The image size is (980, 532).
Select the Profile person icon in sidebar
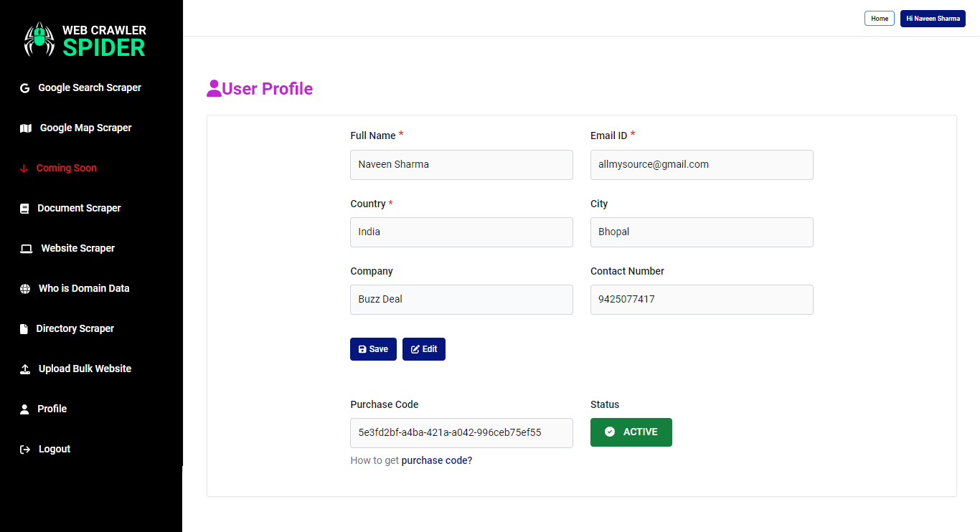tap(25, 408)
